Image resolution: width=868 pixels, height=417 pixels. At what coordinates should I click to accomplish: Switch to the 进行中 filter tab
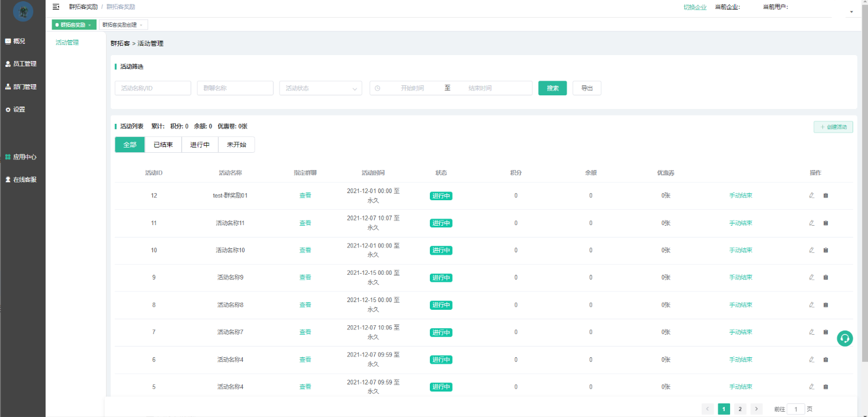pos(200,145)
